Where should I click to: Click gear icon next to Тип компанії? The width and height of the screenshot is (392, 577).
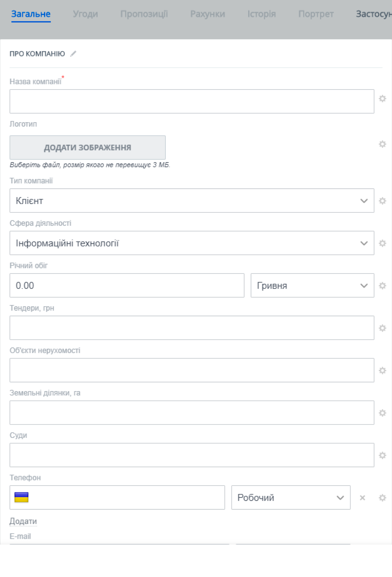pos(382,201)
